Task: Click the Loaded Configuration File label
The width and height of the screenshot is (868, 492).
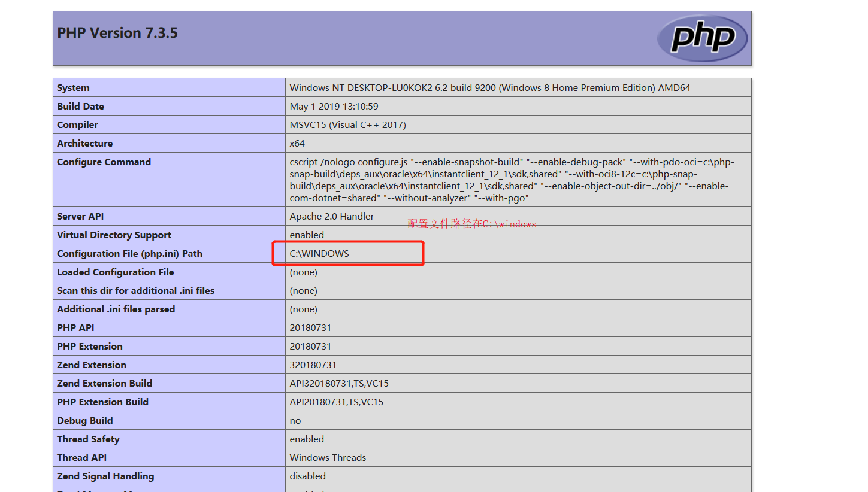Action: coord(115,272)
